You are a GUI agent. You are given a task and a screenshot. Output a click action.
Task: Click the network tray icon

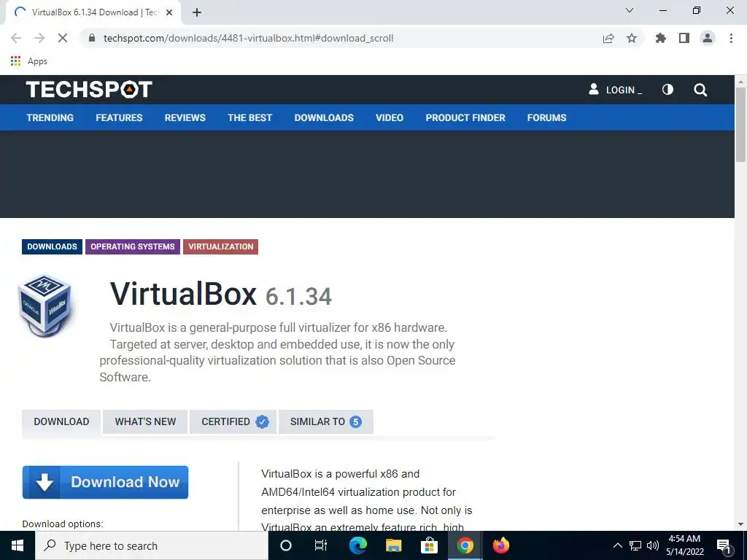click(x=635, y=545)
